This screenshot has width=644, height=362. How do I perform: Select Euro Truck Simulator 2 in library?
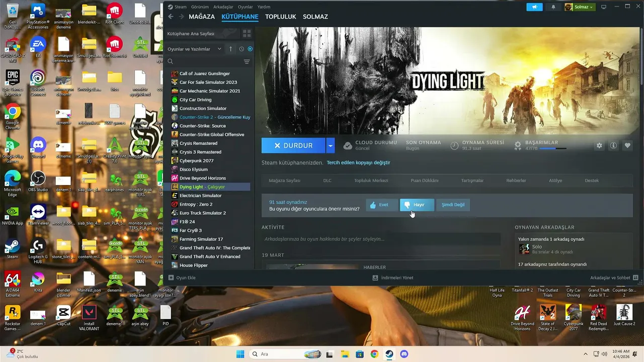pyautogui.click(x=202, y=213)
